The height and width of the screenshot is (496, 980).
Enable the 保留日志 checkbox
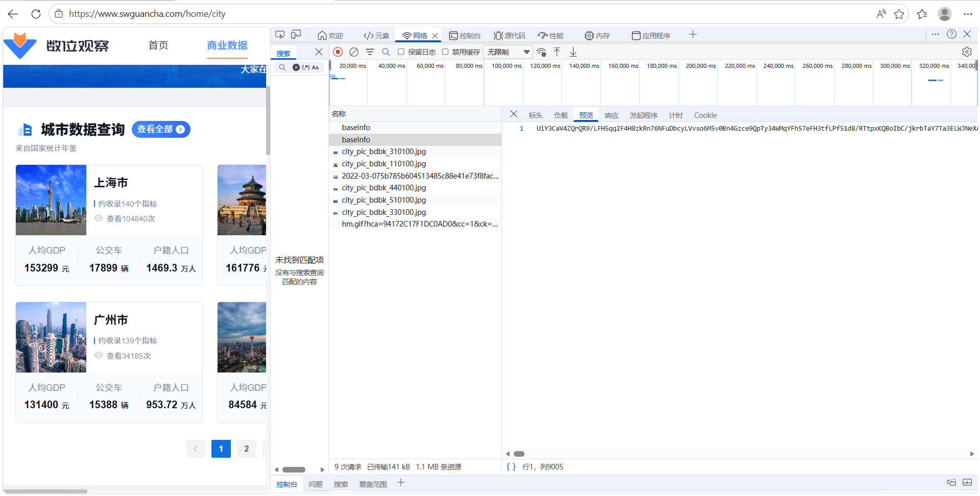point(401,52)
